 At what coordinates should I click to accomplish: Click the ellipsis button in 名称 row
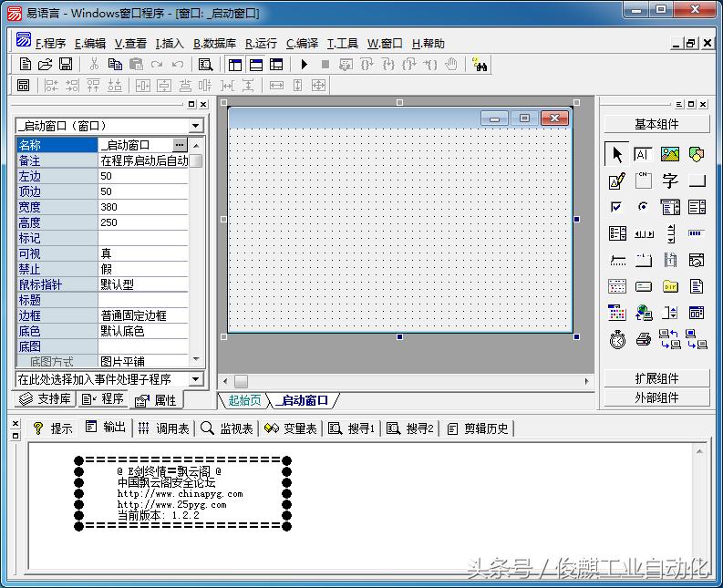tap(180, 145)
